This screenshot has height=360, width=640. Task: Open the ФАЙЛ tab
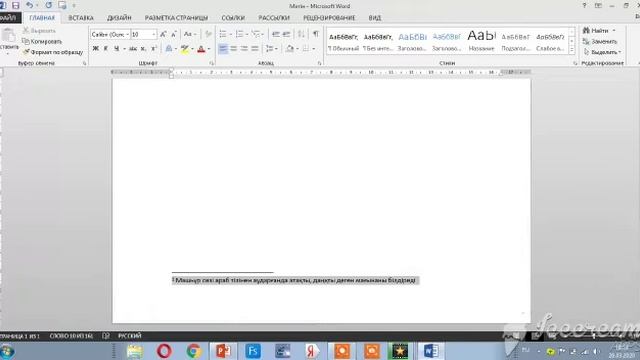point(9,18)
